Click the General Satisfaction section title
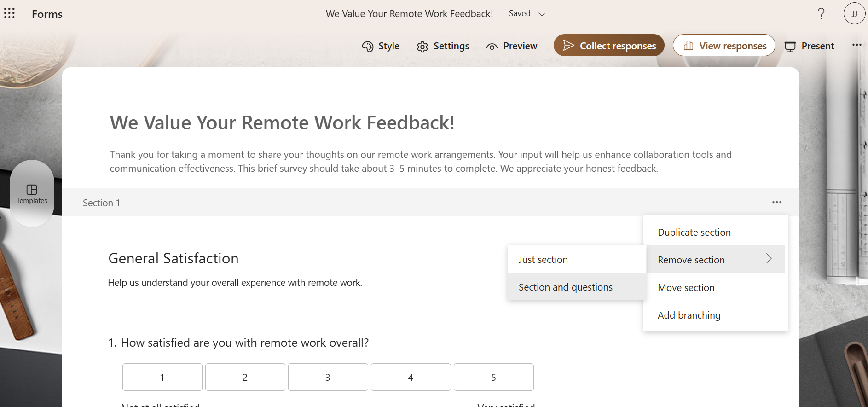 174,258
